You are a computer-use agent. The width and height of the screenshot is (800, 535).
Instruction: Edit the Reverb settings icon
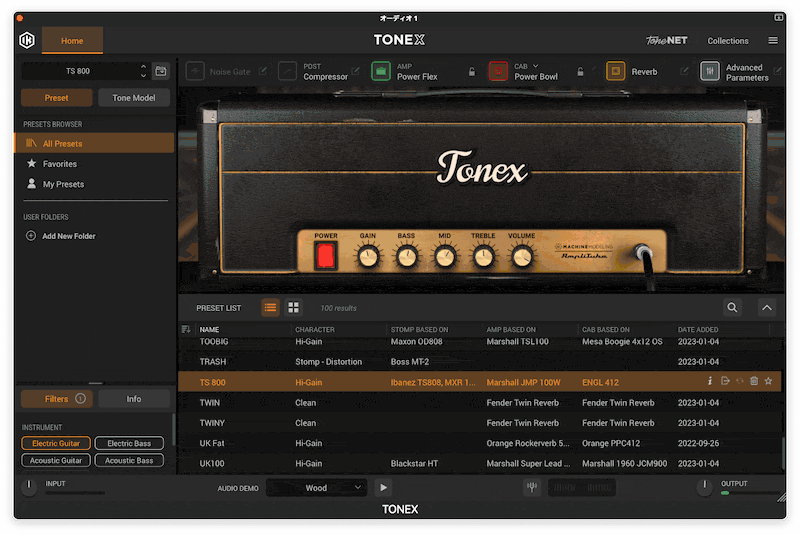click(685, 71)
